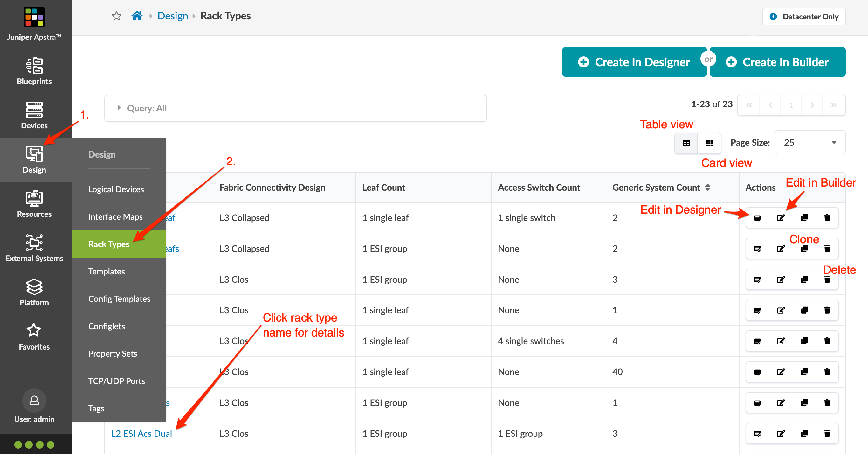
Task: Click the home icon in the breadcrumb
Action: coord(137,16)
